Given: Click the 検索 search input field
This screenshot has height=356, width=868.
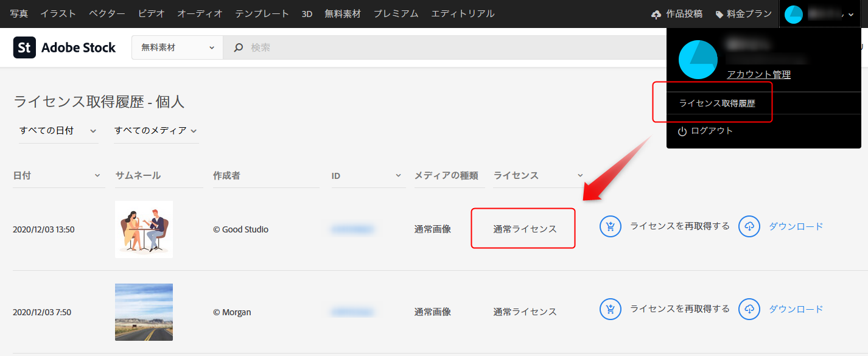Looking at the screenshot, I should coord(443,47).
